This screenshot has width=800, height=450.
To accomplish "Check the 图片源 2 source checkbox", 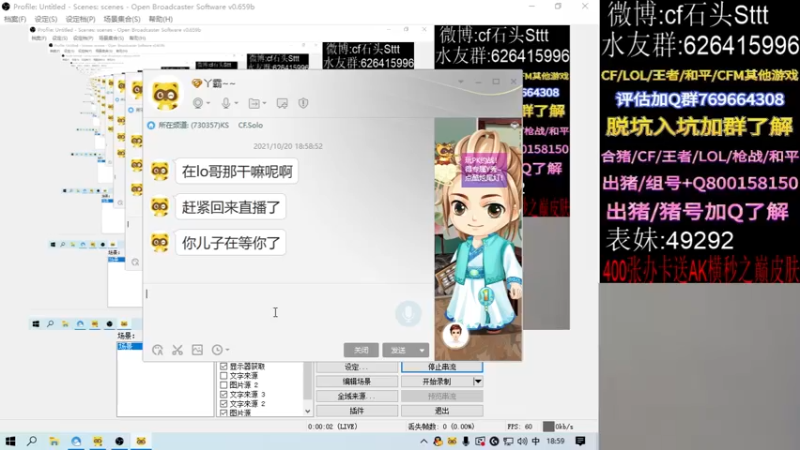I will pos(223,385).
